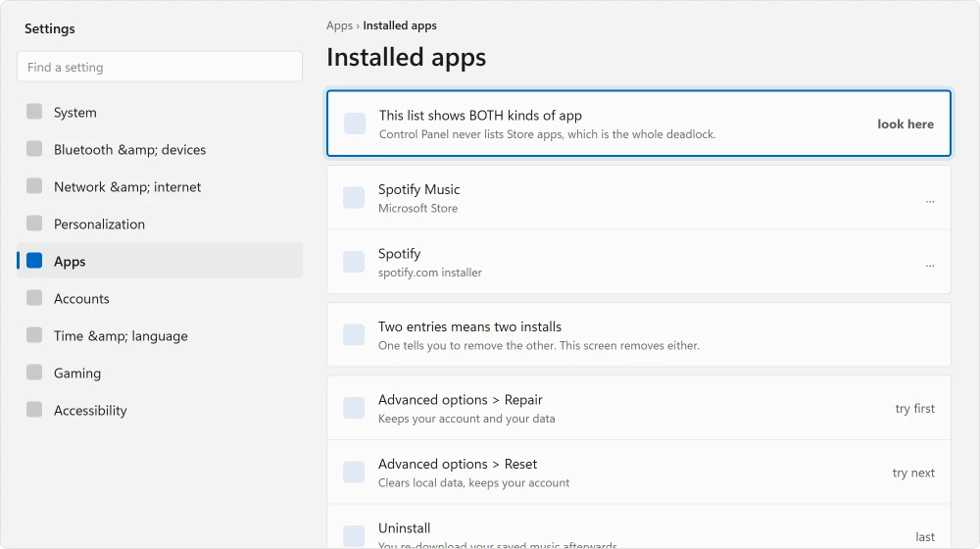The image size is (980, 549).
Task: Select 'Advanced options > Reset' title
Action: 458,464
